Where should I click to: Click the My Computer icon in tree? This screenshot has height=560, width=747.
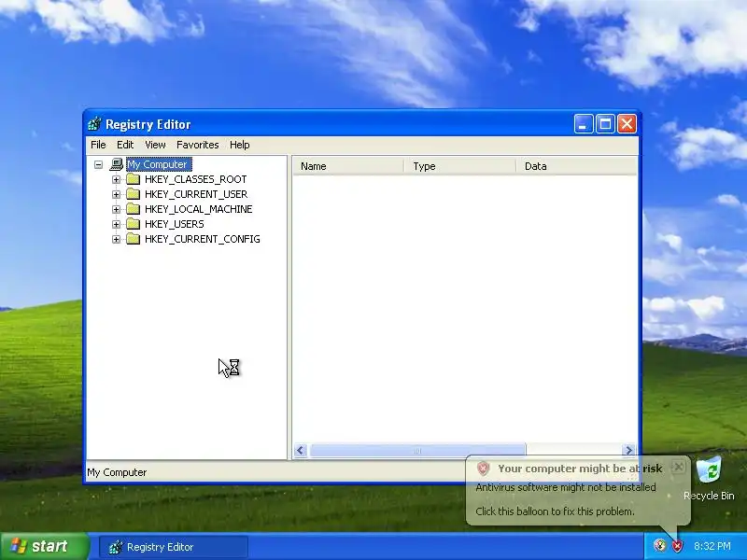[116, 164]
